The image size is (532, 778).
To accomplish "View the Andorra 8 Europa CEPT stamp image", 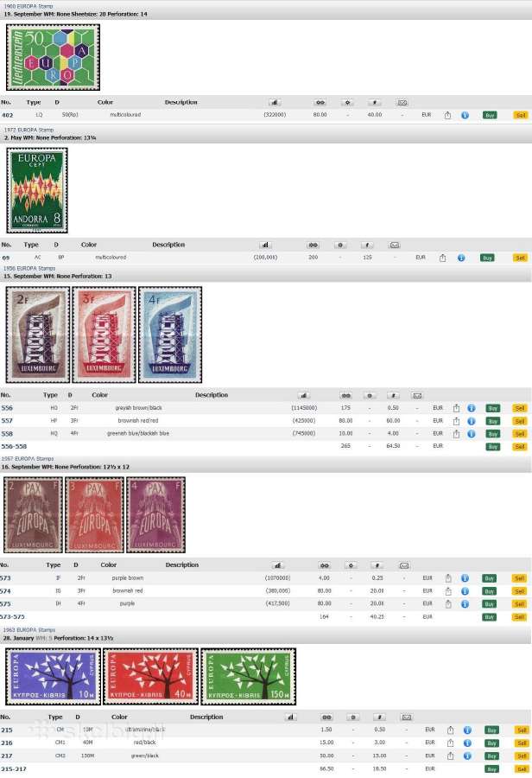I will click(37, 190).
